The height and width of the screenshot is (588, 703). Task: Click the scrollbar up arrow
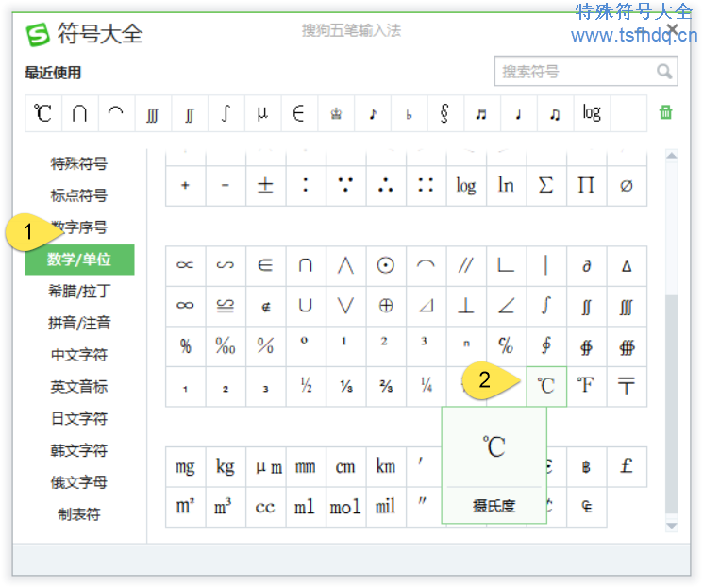point(672,157)
